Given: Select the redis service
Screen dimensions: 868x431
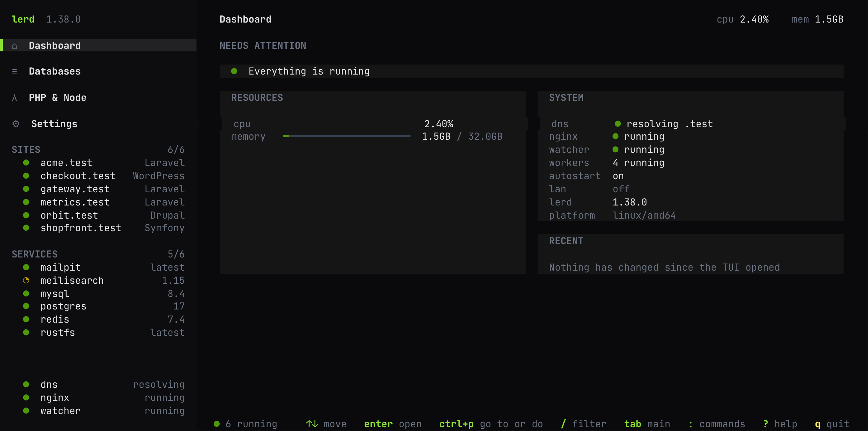Looking at the screenshot, I should [x=98, y=319].
